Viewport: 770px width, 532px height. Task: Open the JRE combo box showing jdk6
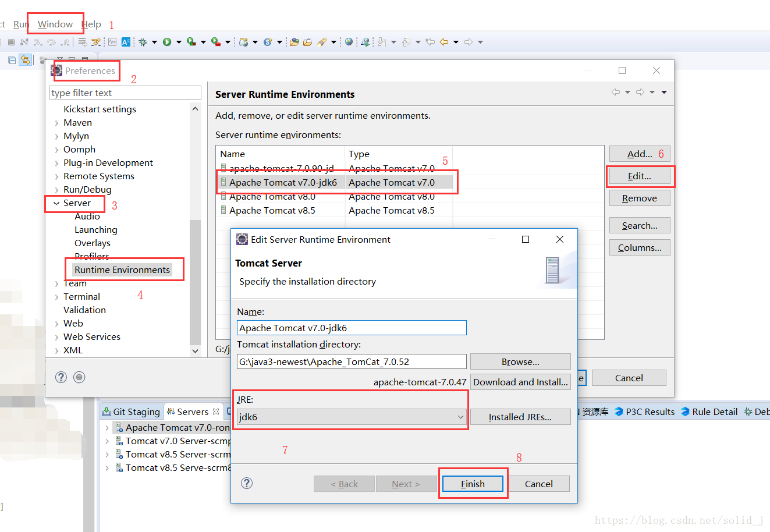pos(351,417)
